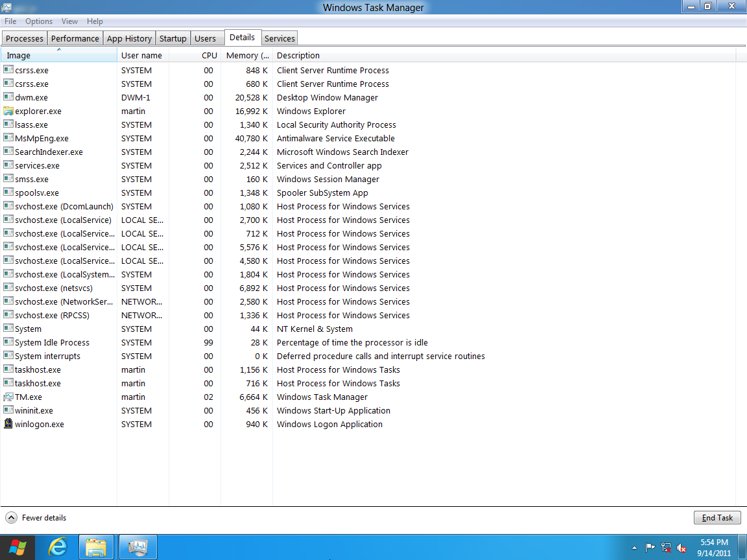The height and width of the screenshot is (560, 747).
Task: Collapse view with Fewer details chevron
Action: (11, 518)
